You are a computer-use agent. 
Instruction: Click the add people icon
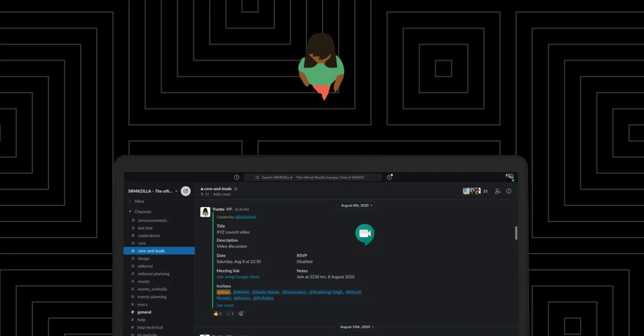pyautogui.click(x=497, y=191)
